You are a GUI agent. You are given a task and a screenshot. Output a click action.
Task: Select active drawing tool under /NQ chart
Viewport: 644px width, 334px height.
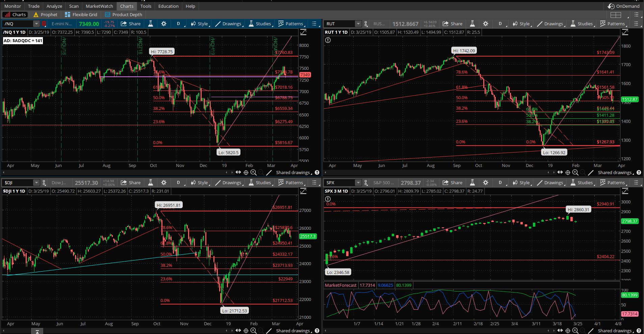click(x=269, y=172)
